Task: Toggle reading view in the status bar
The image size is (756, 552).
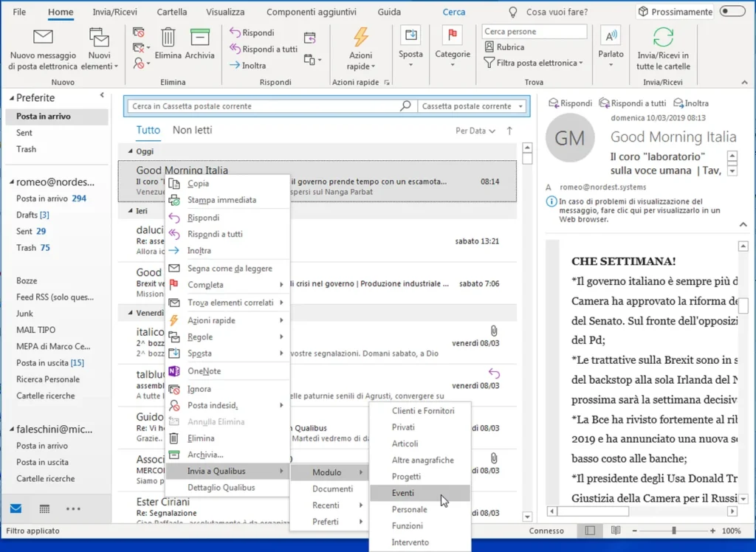Action: [616, 531]
